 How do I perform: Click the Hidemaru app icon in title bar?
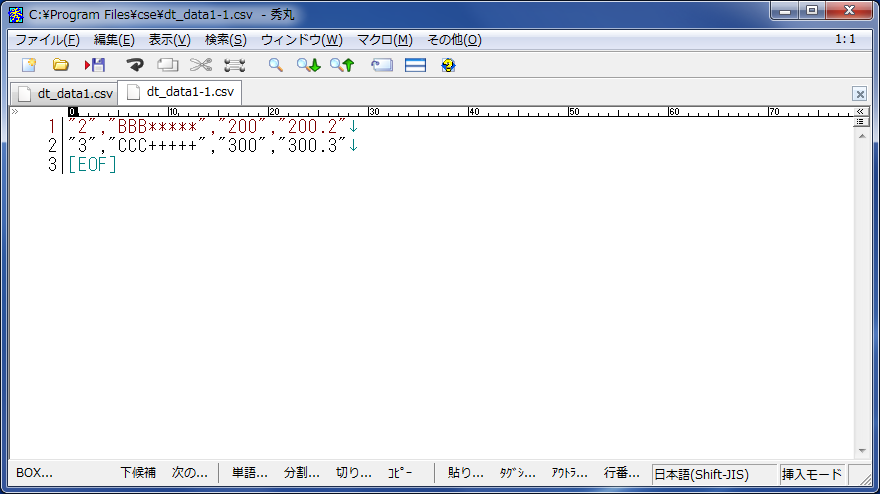16,15
